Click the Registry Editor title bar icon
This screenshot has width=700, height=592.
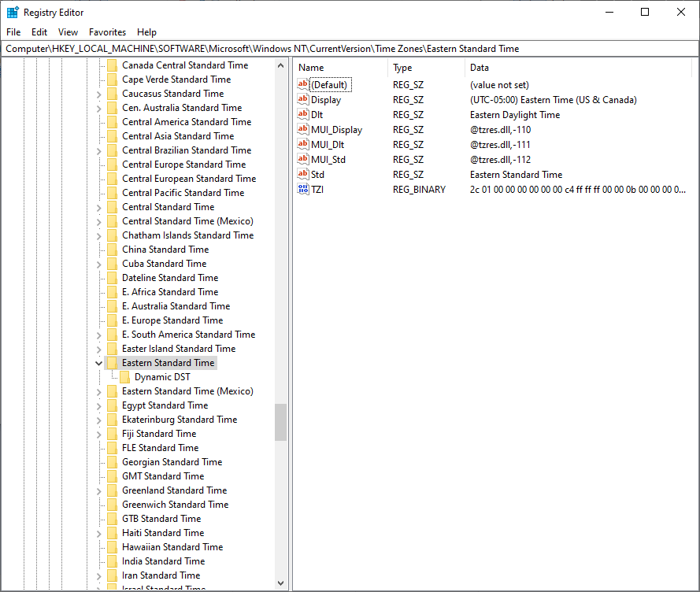tap(13, 13)
